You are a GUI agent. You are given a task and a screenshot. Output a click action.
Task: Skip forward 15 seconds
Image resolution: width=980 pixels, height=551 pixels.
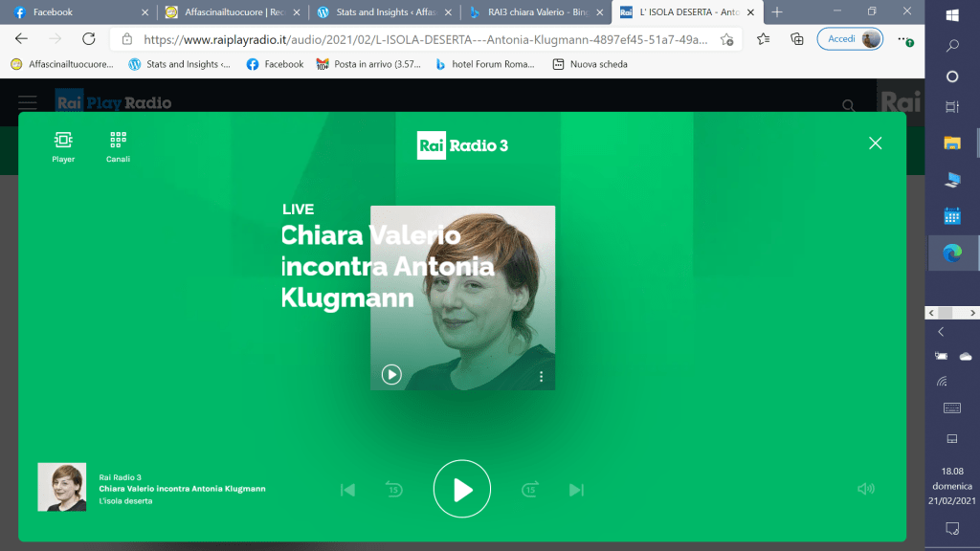[x=530, y=490]
